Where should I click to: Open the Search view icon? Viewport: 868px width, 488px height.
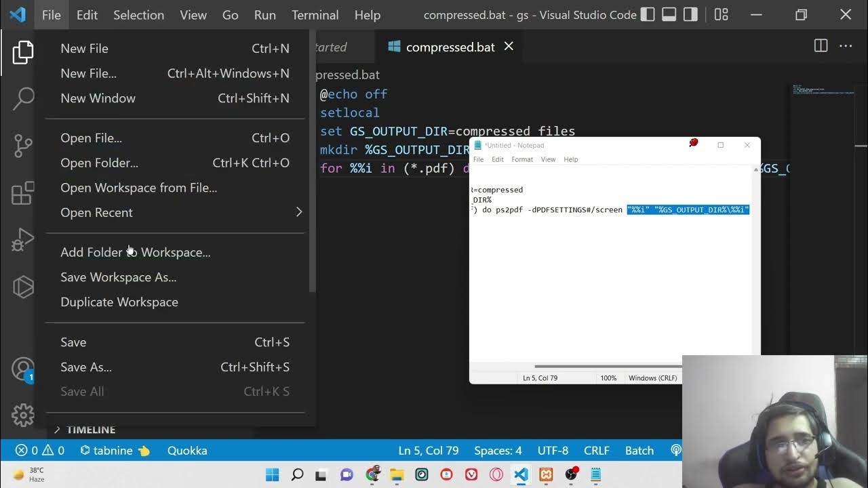point(23,98)
